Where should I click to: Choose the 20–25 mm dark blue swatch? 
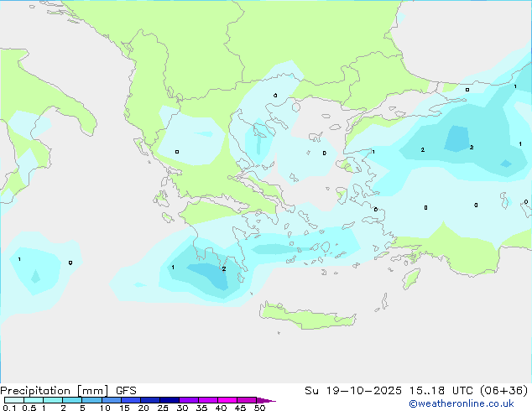pos(150,400)
